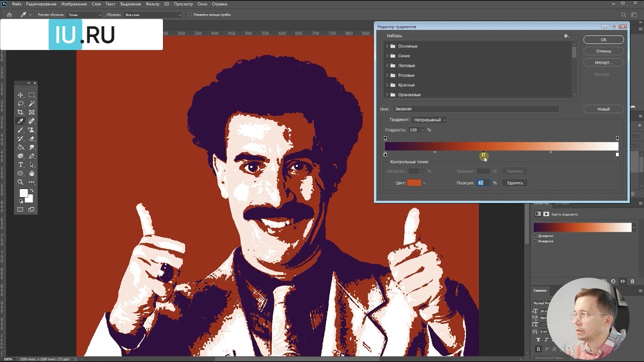
Task: Open the three-dots Edit Toolbar menu
Action: coord(32,182)
